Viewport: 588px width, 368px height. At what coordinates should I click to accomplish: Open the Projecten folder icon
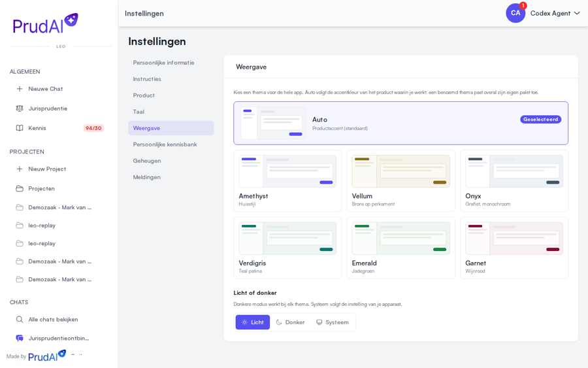pos(20,188)
